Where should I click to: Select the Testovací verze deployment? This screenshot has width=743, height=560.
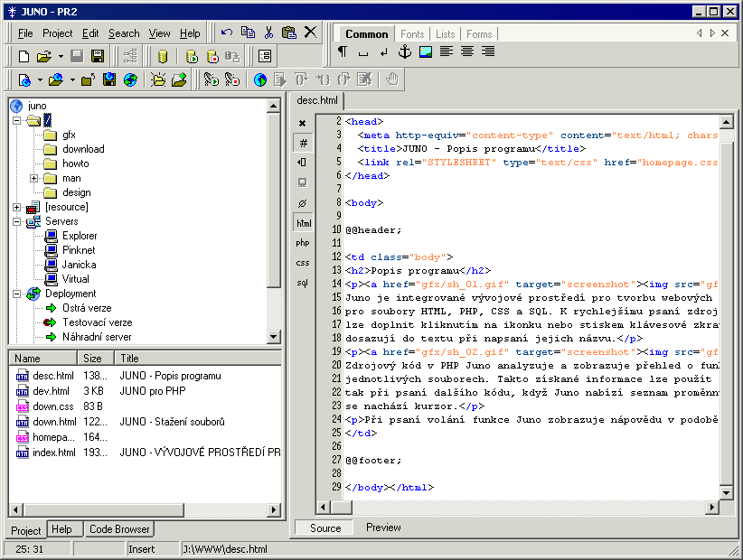tap(97, 322)
